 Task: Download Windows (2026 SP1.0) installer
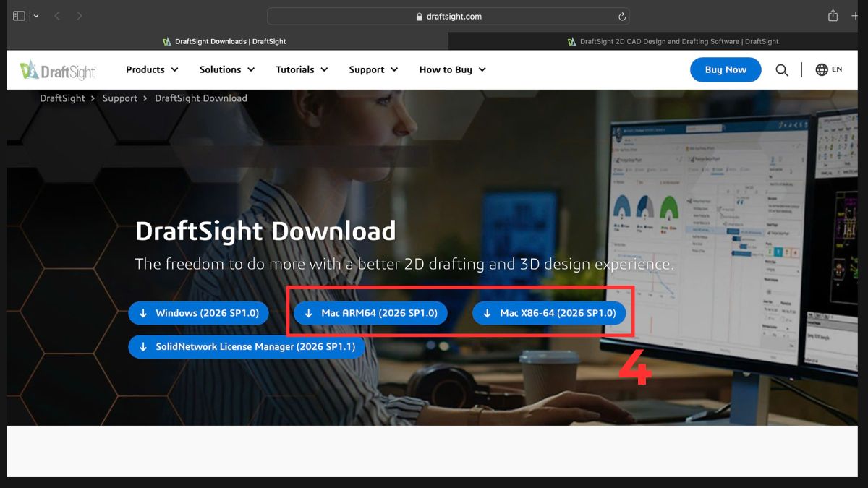(x=199, y=313)
